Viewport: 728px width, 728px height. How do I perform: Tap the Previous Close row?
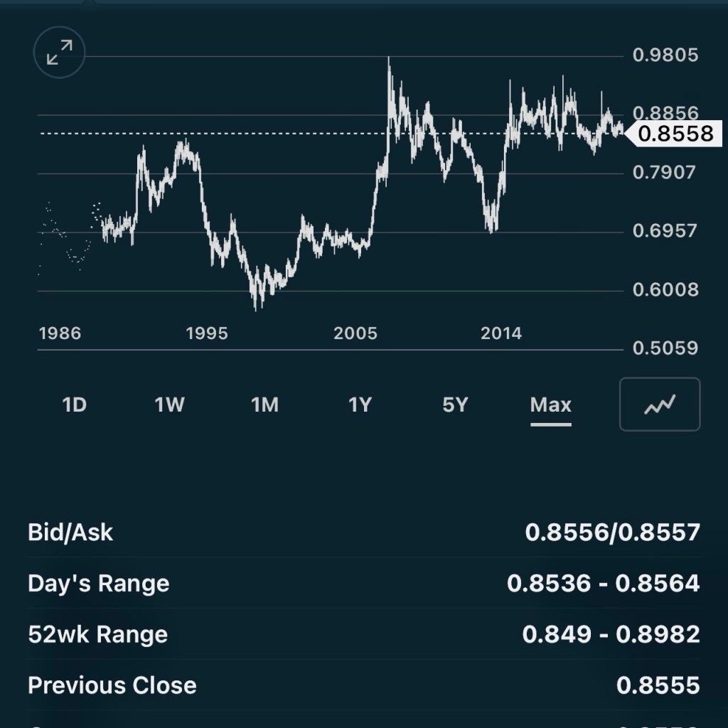[x=364, y=685]
